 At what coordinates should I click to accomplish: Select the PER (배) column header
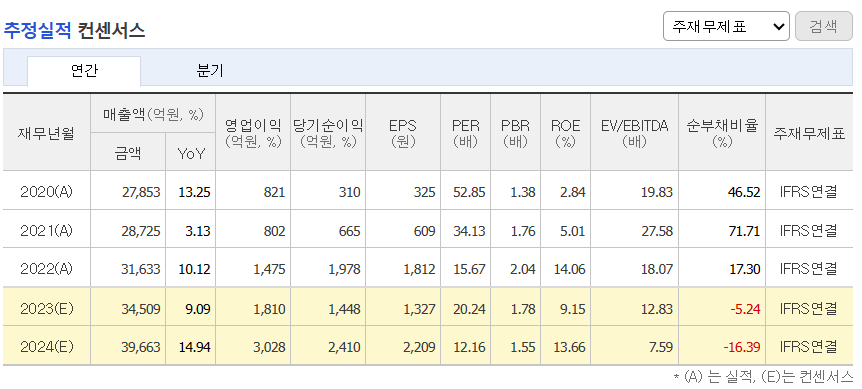[466, 133]
